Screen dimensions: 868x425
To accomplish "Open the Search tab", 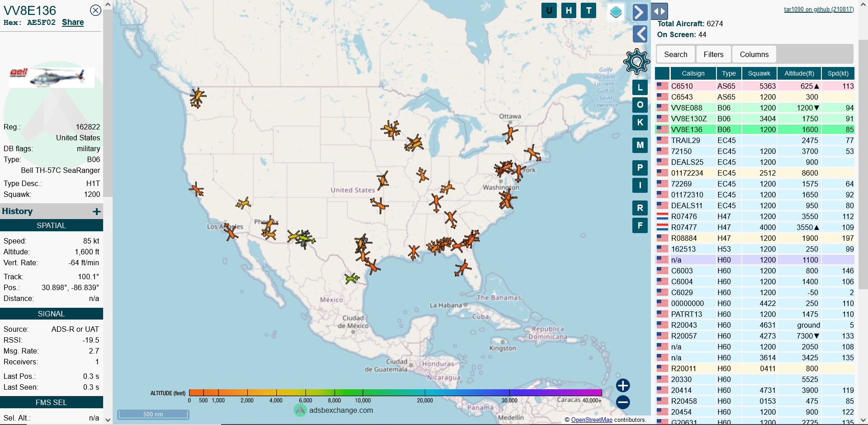I will pyautogui.click(x=676, y=54).
